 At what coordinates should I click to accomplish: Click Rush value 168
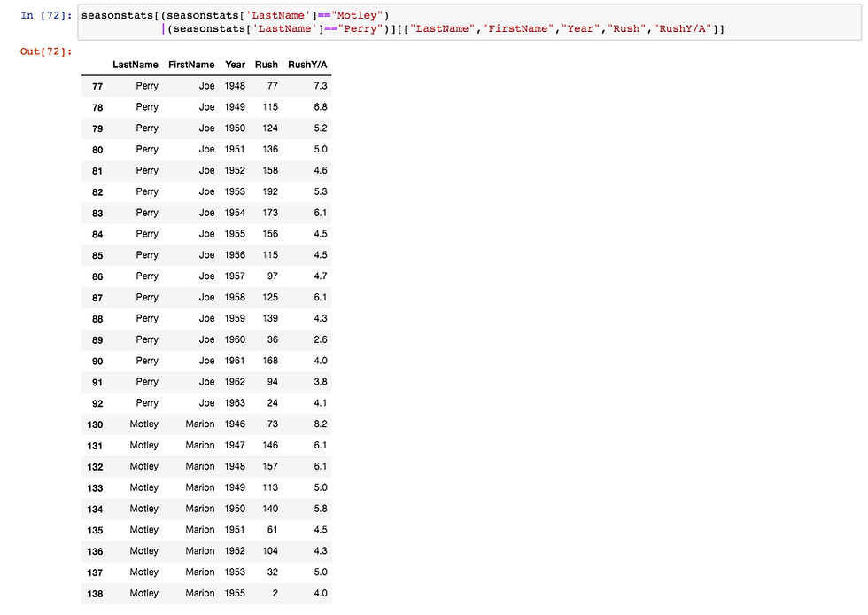(270, 361)
